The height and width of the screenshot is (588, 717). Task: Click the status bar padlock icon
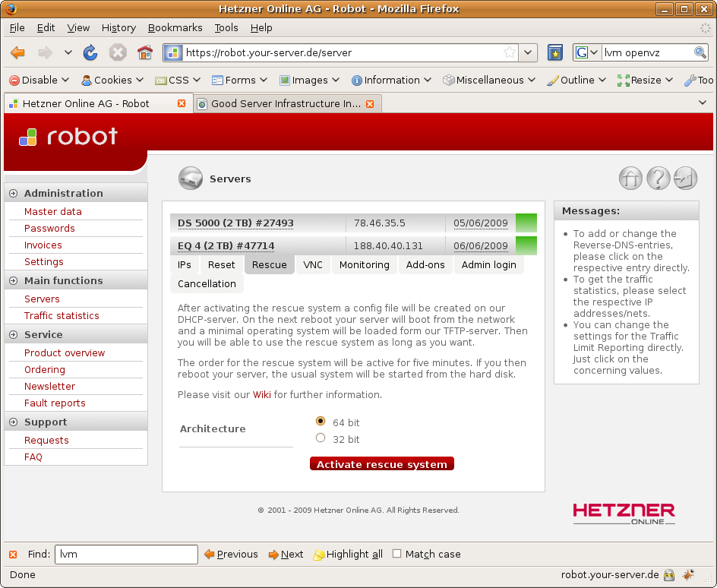(x=669, y=574)
